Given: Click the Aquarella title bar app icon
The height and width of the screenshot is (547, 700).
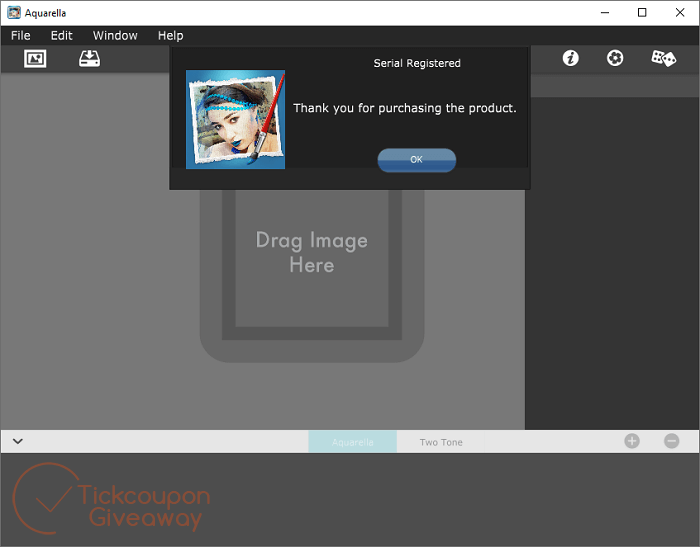Looking at the screenshot, I should [14, 13].
